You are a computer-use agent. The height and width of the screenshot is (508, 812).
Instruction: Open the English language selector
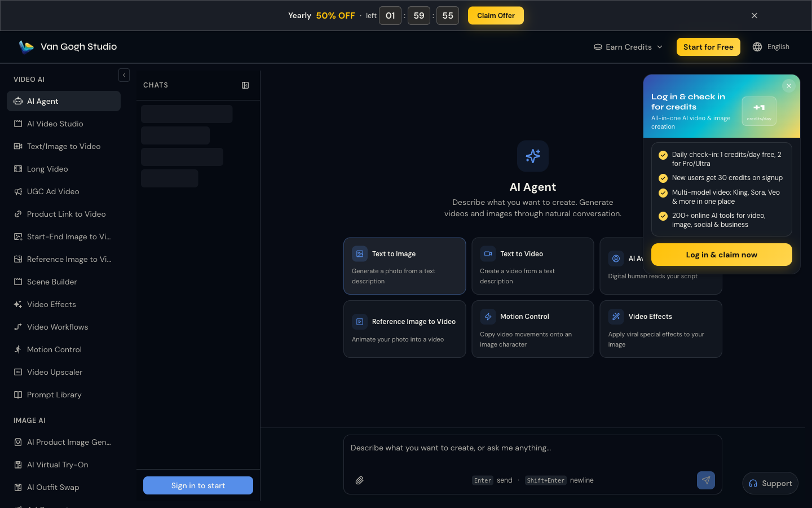coord(771,47)
